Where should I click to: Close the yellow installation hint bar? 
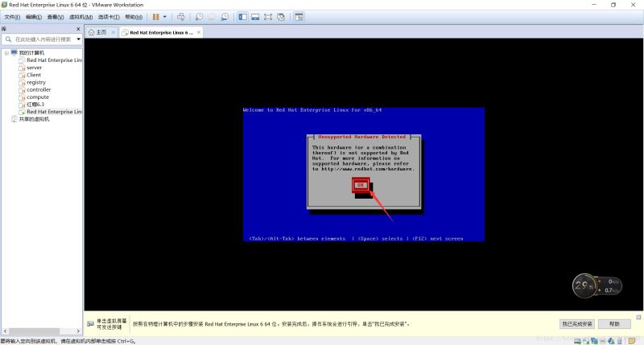(x=638, y=317)
